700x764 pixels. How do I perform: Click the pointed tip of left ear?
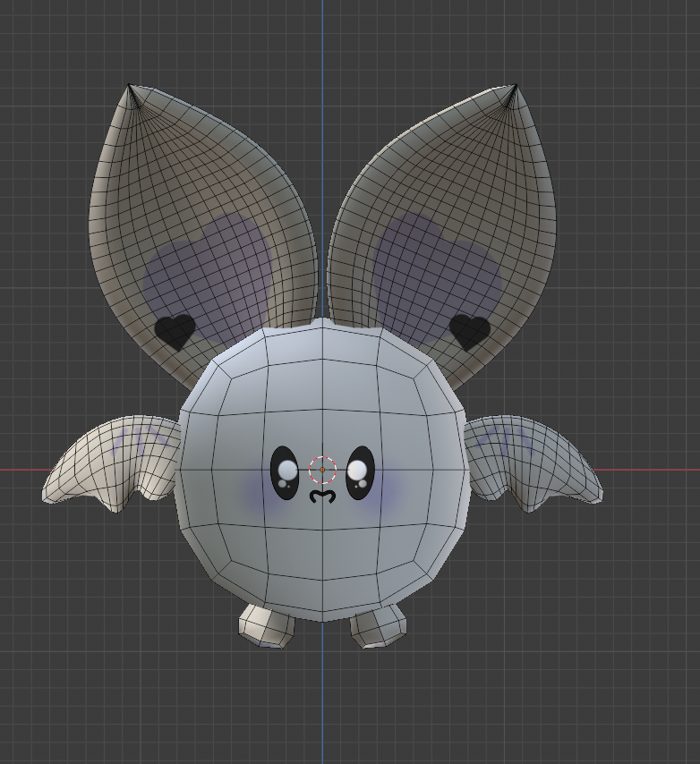130,86
